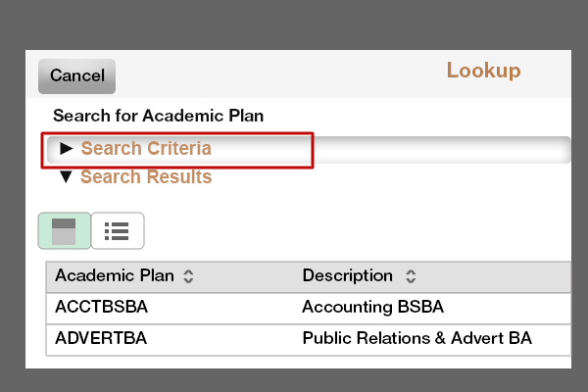Sort by the Description column header
The height and width of the screenshot is (392, 588).
click(x=348, y=275)
